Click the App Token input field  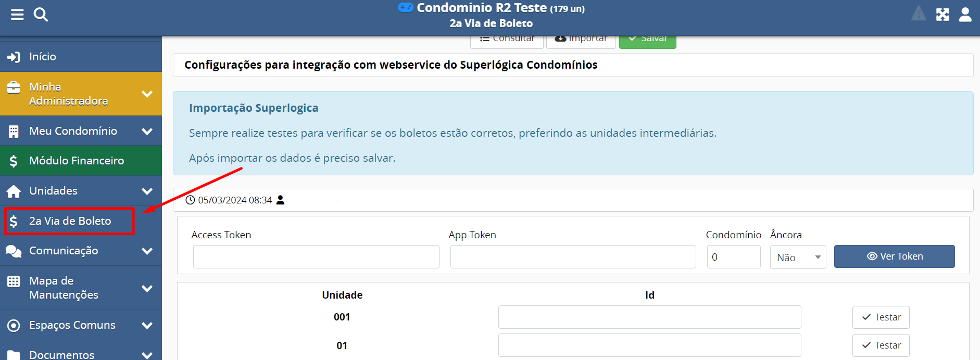pos(573,257)
